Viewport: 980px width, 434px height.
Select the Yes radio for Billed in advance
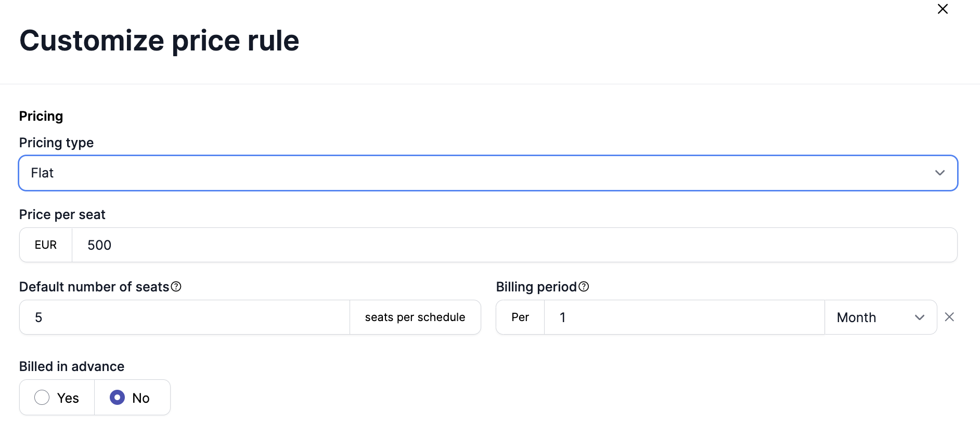click(x=42, y=398)
